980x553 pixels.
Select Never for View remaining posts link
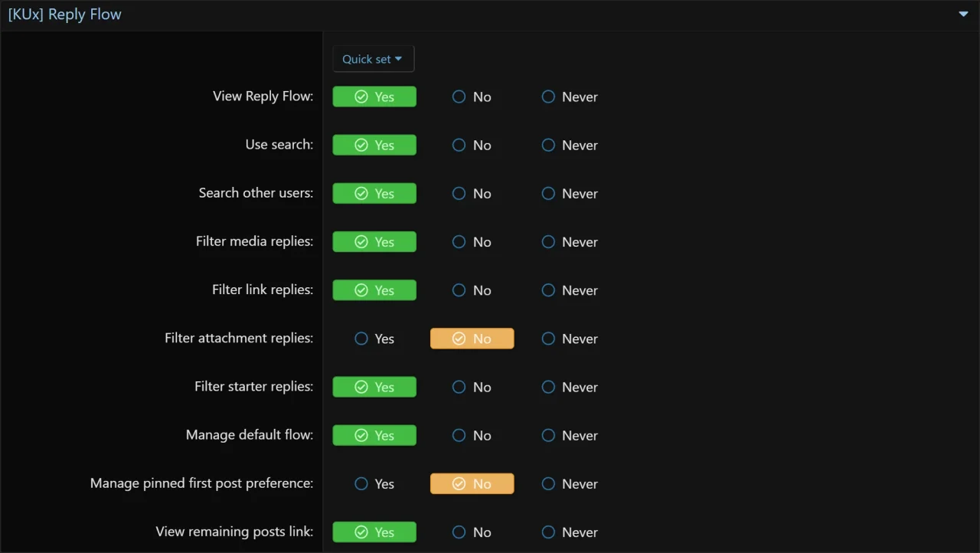point(570,532)
